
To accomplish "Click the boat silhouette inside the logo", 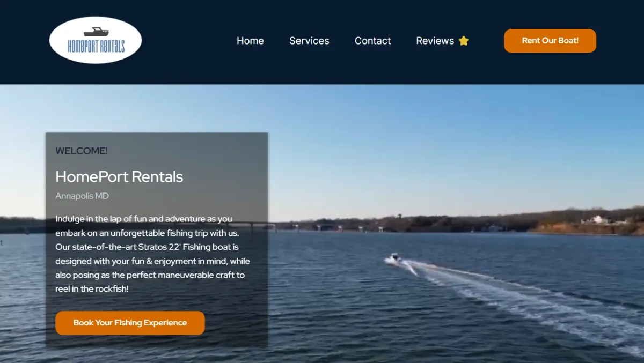I will coord(96,32).
